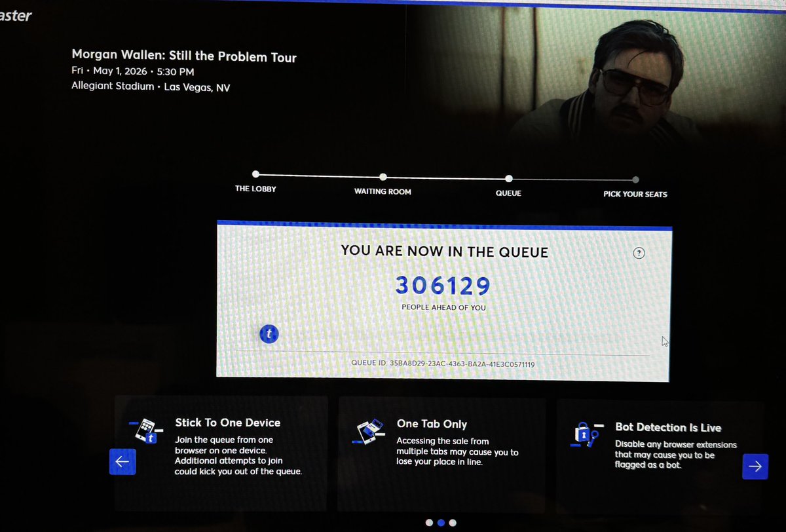Select the second carousel pagination dot
786x532 pixels.
(x=441, y=523)
